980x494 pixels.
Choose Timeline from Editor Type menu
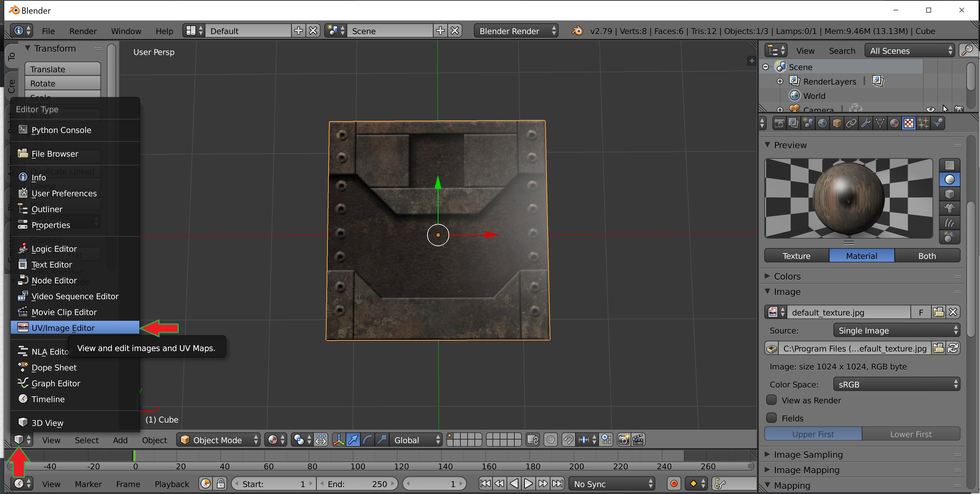[x=75, y=399]
